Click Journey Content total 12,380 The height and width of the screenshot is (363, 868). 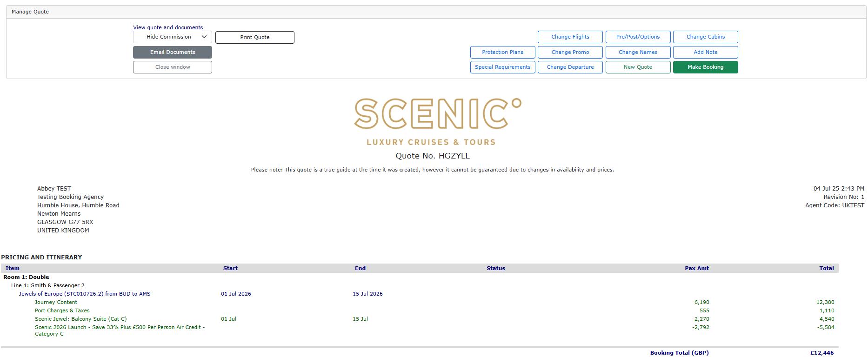coord(825,302)
